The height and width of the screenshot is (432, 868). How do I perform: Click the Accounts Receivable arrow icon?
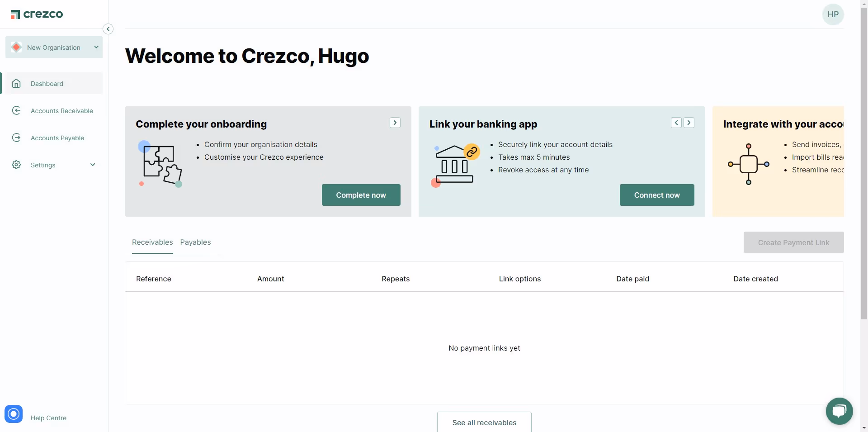[x=16, y=110]
